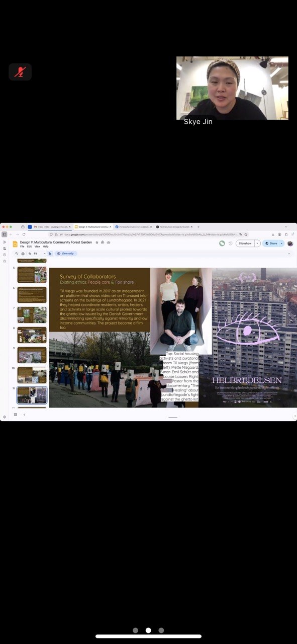
Task: Click the search magnifier in Slides toolbar
Action: 17,254
